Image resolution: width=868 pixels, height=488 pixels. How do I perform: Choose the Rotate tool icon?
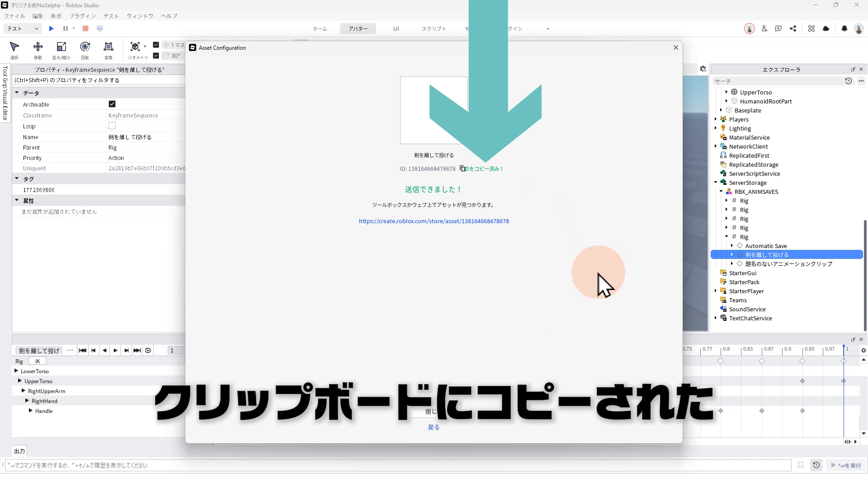click(x=85, y=47)
